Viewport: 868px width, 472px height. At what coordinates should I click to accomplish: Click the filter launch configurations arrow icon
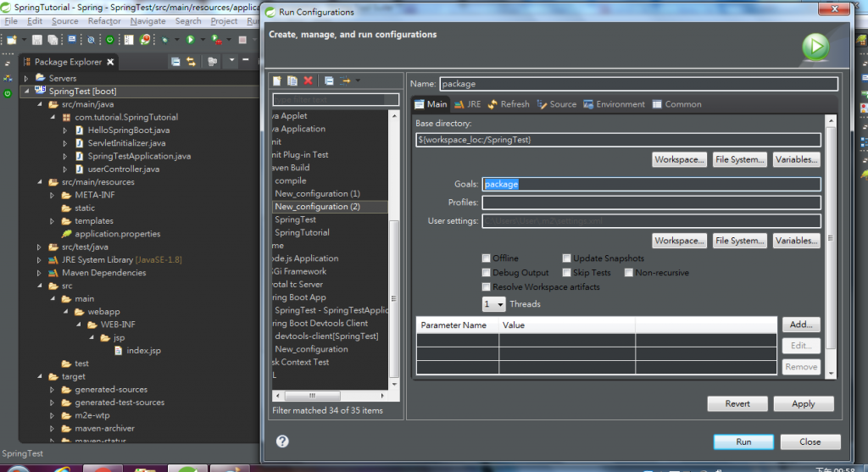click(x=346, y=81)
